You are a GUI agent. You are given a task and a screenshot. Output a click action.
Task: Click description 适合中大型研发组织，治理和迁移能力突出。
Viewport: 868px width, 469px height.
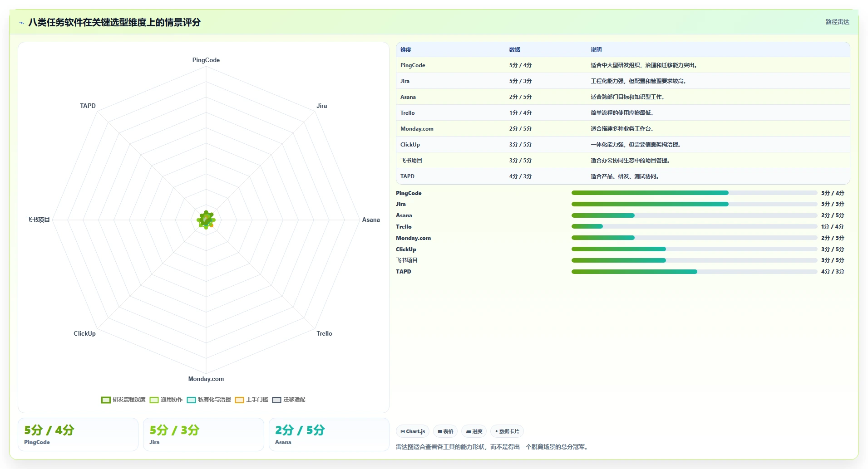pyautogui.click(x=644, y=65)
